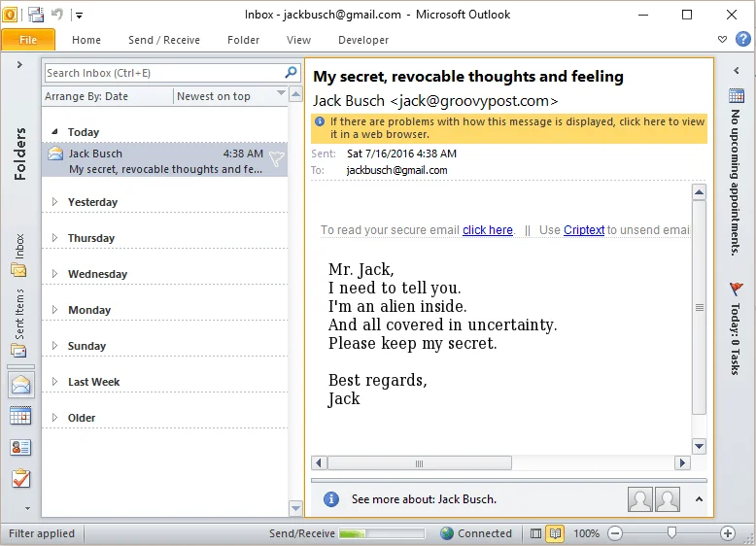Open the Inbox favorite folder in sidebar
Viewport: 756px width, 546px height.
click(19, 256)
